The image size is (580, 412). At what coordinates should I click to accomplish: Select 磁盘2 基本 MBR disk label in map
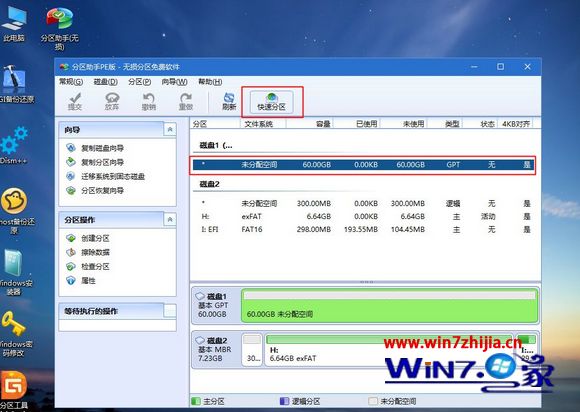pyautogui.click(x=215, y=349)
